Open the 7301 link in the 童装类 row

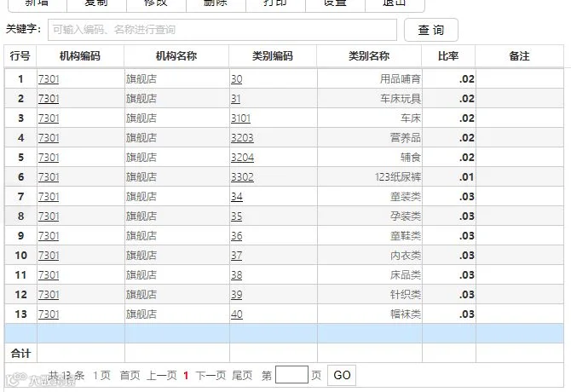[x=49, y=197]
